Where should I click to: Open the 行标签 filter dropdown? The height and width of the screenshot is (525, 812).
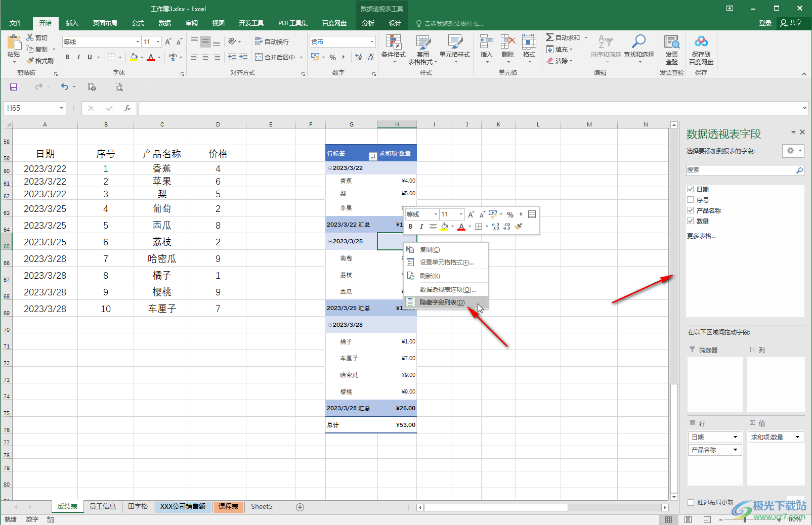(x=373, y=156)
